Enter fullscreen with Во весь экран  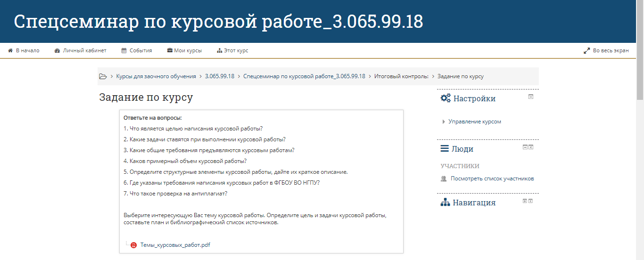[x=606, y=50]
